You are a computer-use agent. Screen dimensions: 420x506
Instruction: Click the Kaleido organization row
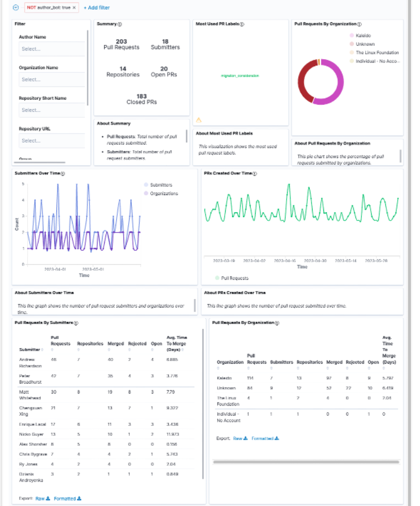coord(307,378)
